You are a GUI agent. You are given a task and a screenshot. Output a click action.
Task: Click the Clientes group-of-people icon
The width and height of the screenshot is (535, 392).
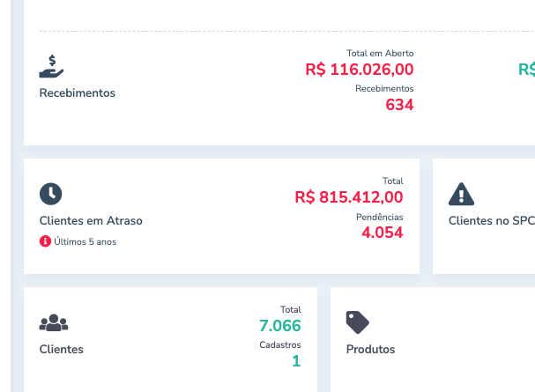tap(53, 322)
